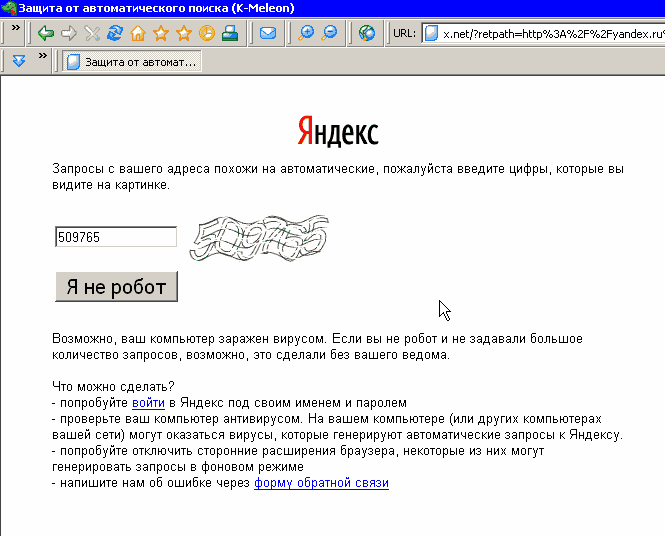Viewport: 665px width, 536px height.
Task: Click the captcha digits input field
Action: pyautogui.click(x=116, y=237)
